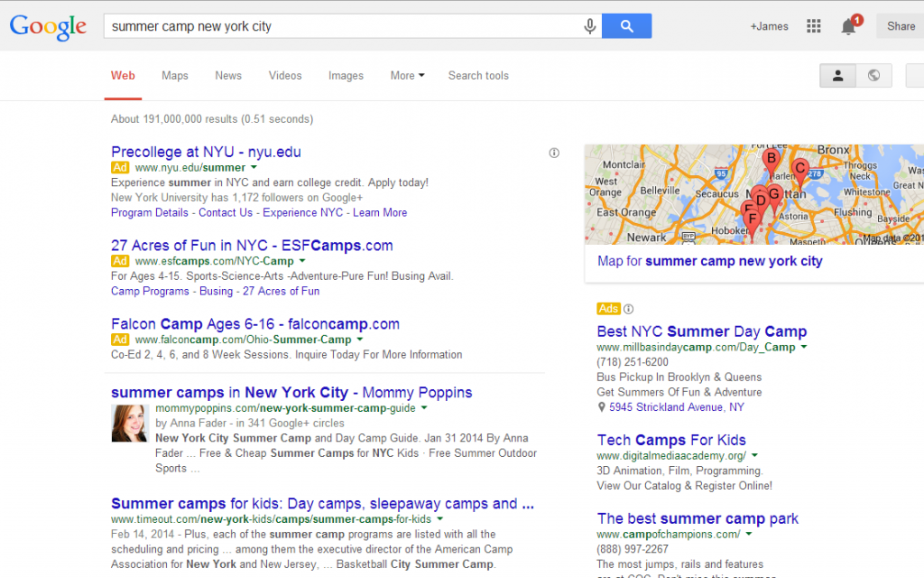Expand the More search menu
The height and width of the screenshot is (578, 924).
407,76
